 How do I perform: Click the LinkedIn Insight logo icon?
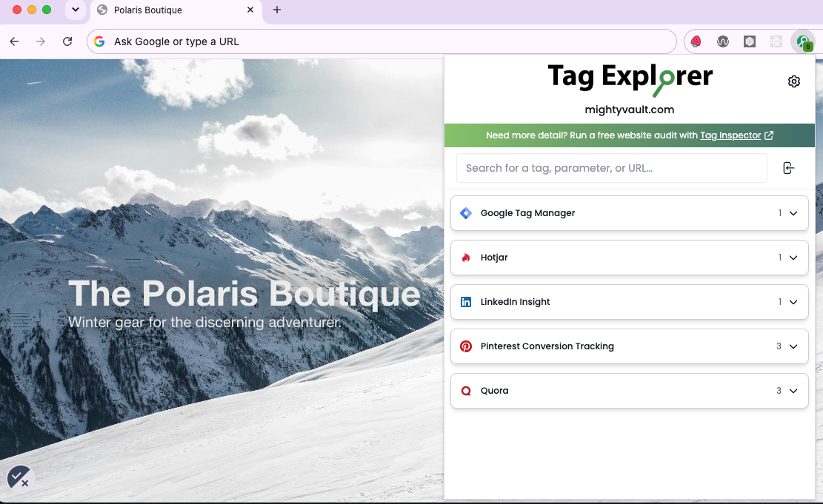click(x=465, y=301)
